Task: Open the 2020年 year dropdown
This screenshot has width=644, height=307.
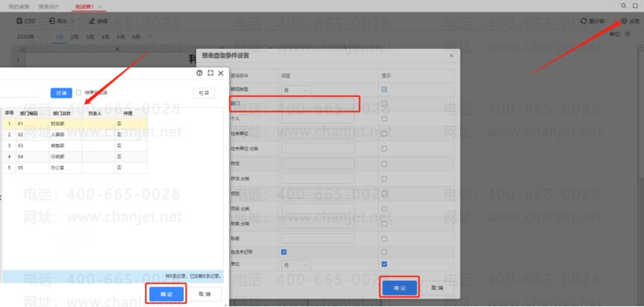Action: pyautogui.click(x=28, y=37)
